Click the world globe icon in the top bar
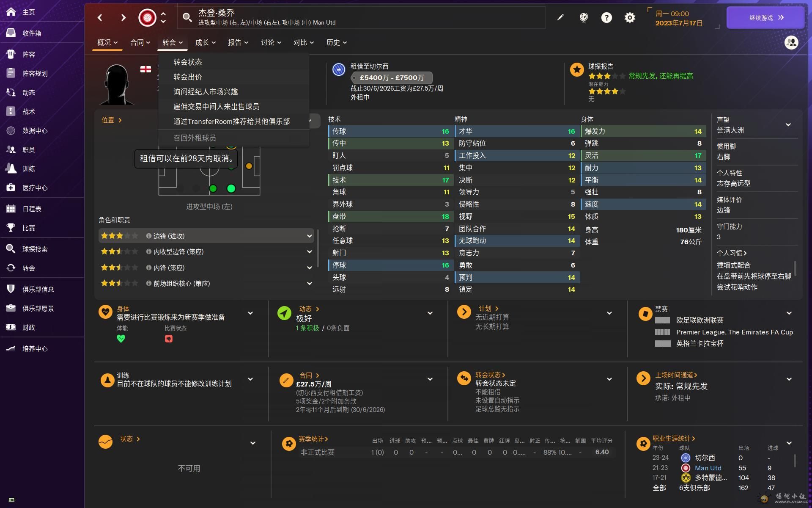 point(584,17)
